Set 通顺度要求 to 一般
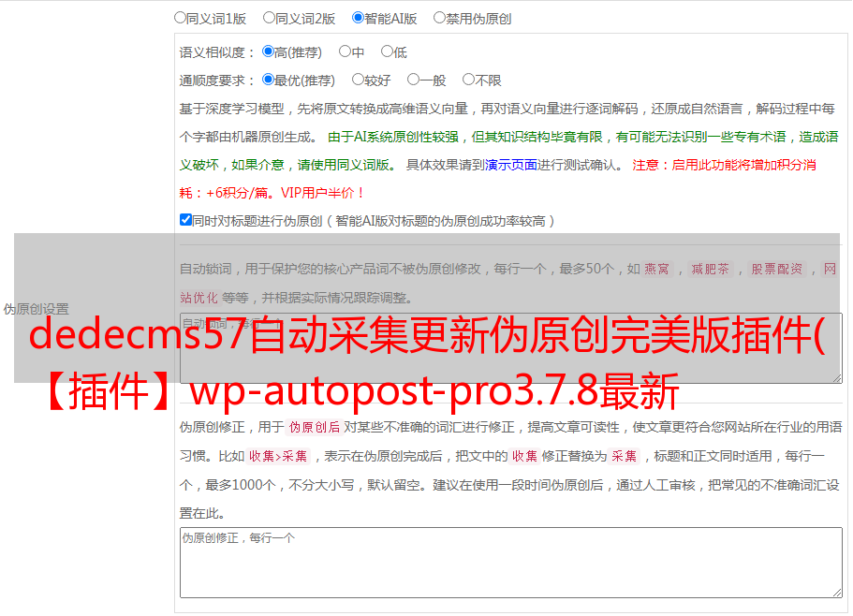853x616 pixels. coord(414,80)
